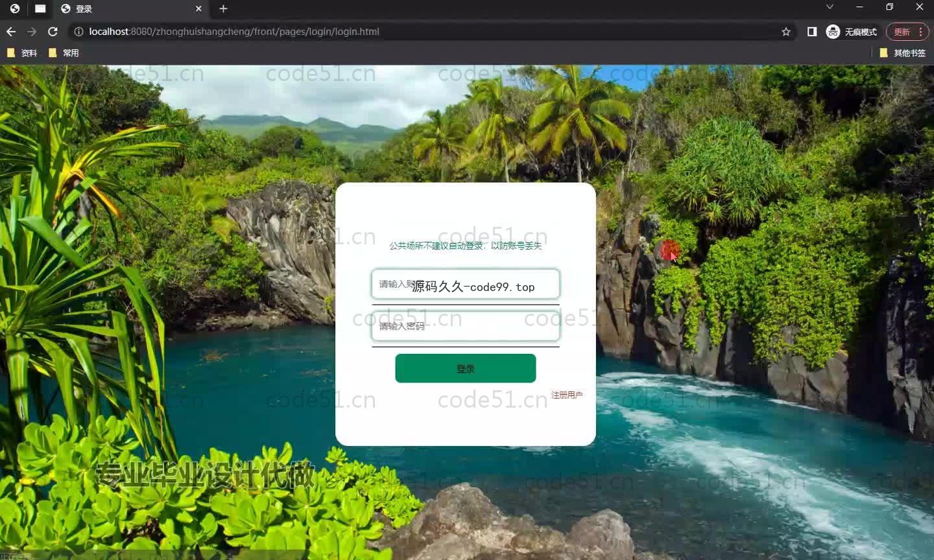Screen dimensions: 934x560
Task: Focus the username input field
Action: click(466, 285)
